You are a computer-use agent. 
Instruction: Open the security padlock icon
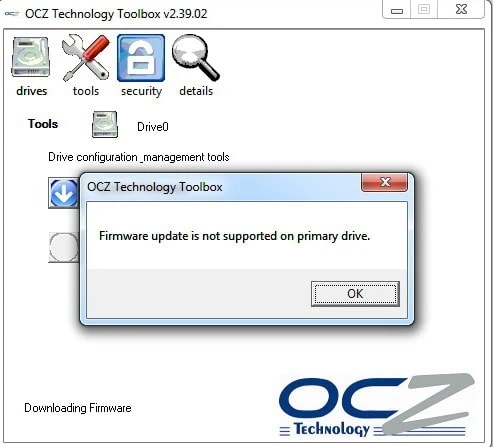click(141, 58)
